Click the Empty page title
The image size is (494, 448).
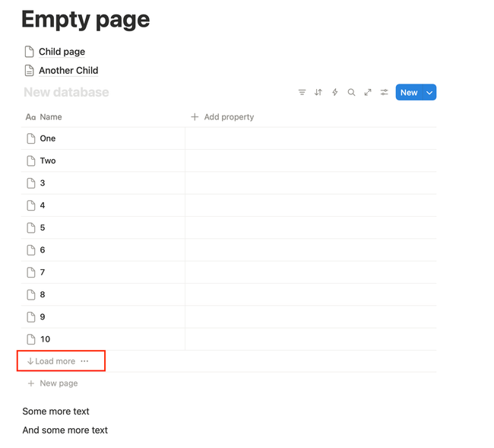[85, 20]
